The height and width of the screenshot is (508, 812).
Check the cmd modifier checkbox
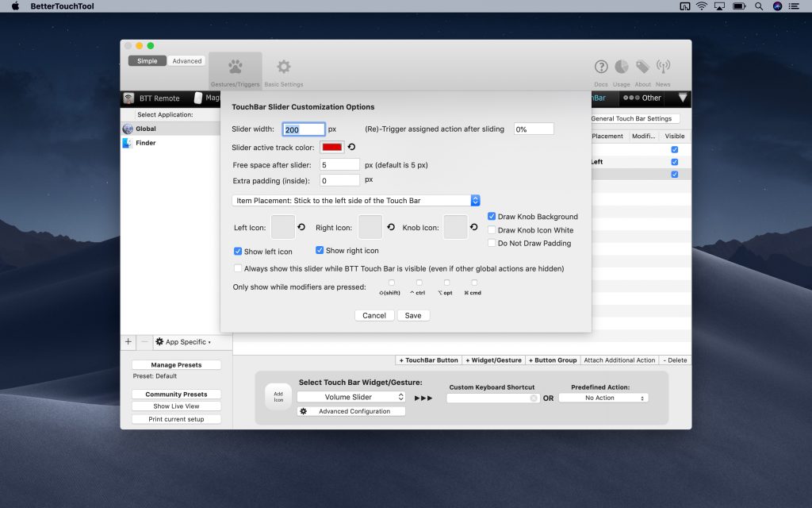pyautogui.click(x=474, y=283)
